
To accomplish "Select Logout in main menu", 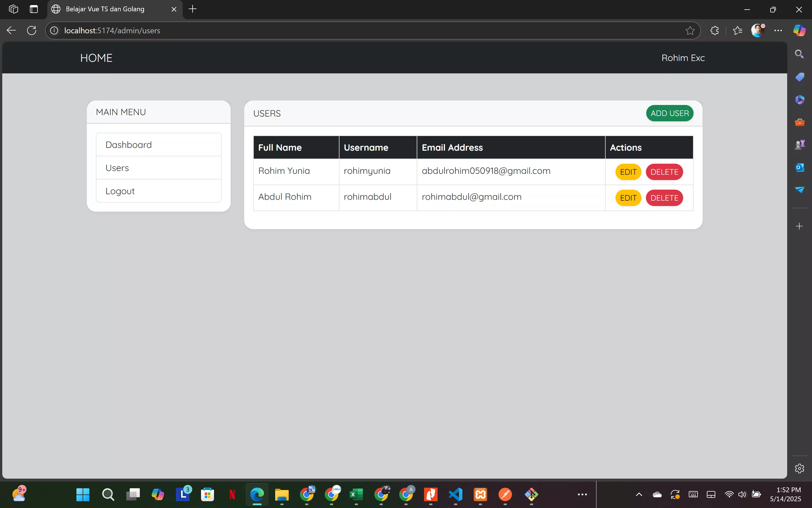I will [x=159, y=191].
